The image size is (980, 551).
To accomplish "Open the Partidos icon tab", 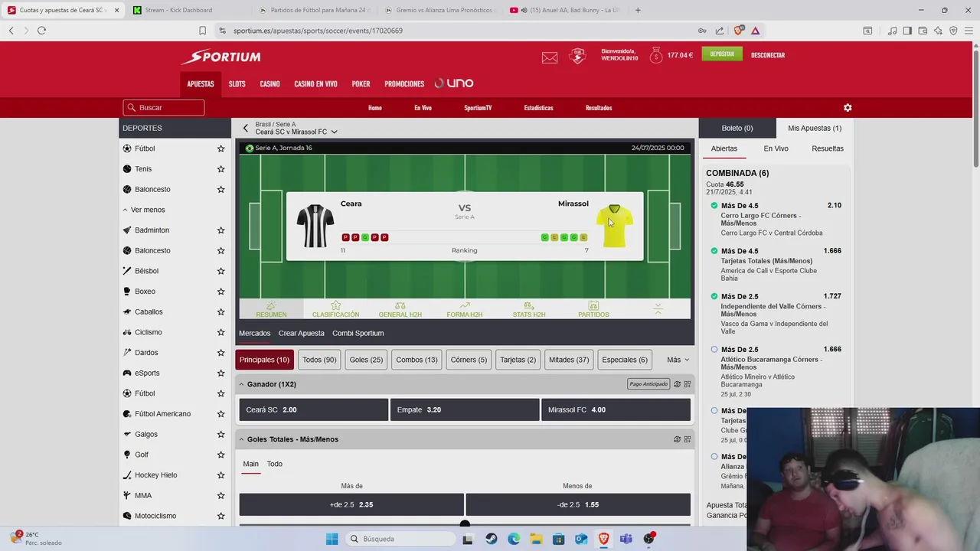I will [593, 309].
